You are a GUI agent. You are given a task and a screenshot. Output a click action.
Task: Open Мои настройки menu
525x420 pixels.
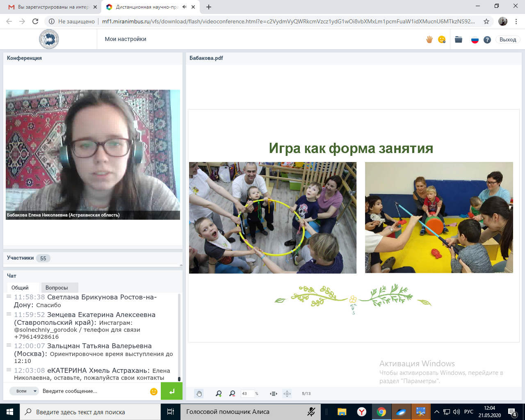126,39
